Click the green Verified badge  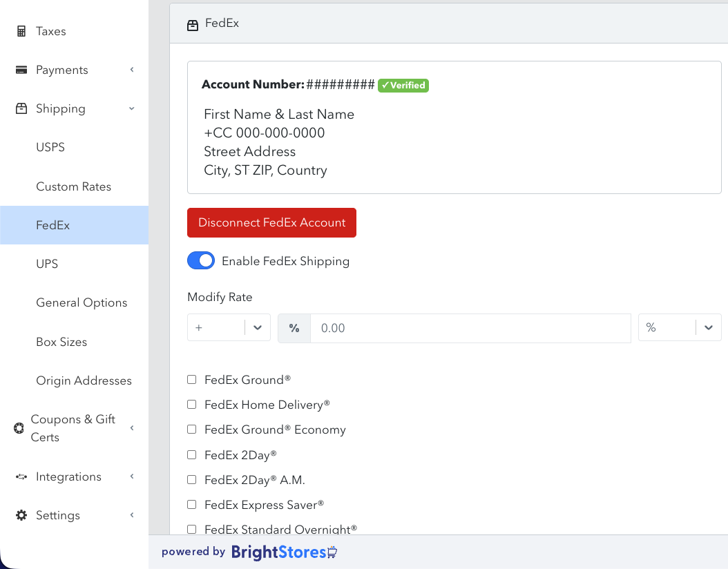(x=403, y=86)
